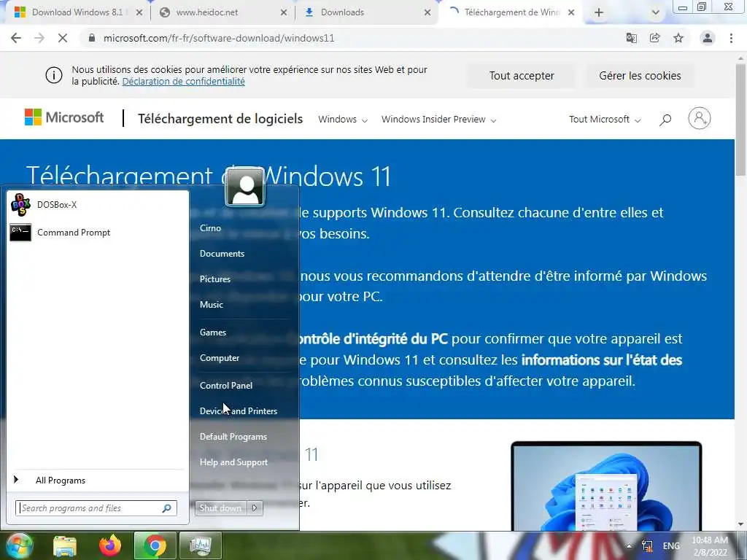Expand the Tout Microsoft menu

pos(605,120)
